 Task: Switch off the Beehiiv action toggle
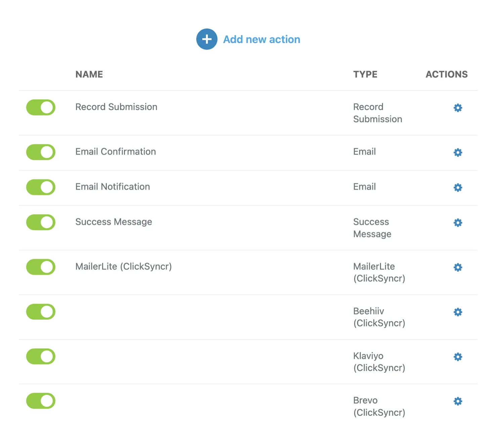(41, 312)
